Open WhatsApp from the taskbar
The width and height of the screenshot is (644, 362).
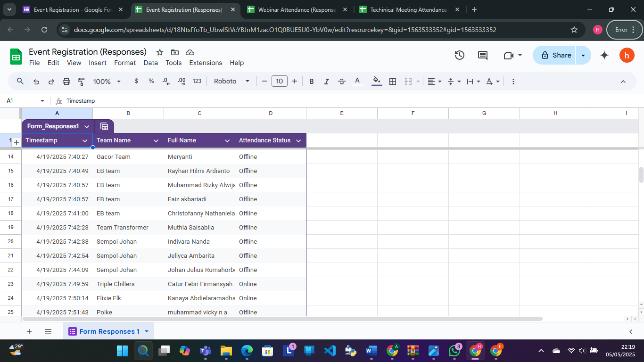tap(455, 351)
